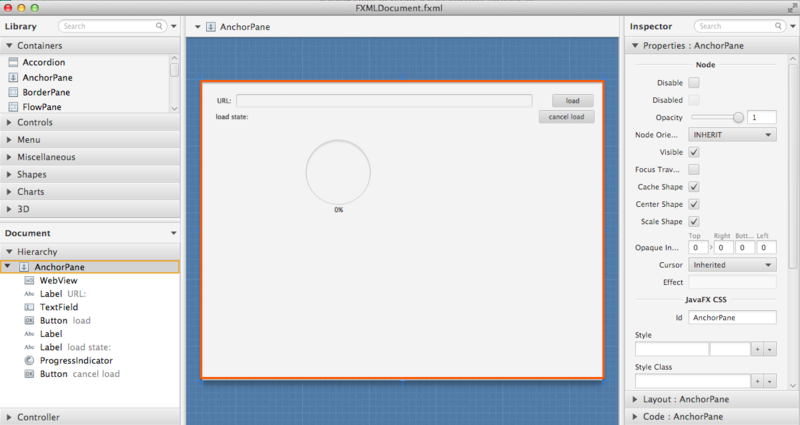Open the Style options arrow button
800x425 pixels.
pos(770,349)
